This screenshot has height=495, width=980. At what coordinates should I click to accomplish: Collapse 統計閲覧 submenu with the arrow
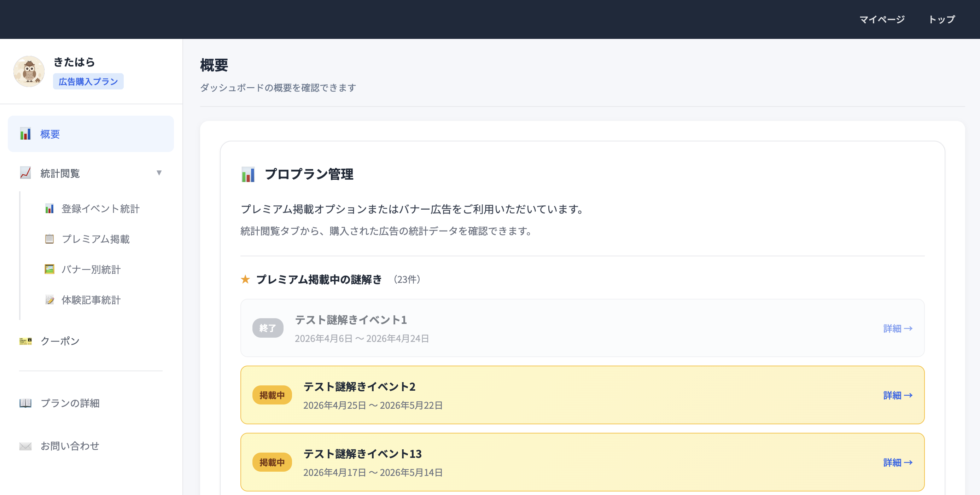click(159, 173)
